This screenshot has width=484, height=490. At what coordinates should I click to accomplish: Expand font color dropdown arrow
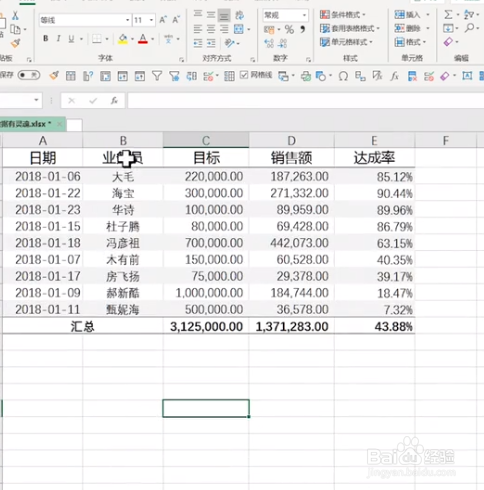(153, 39)
